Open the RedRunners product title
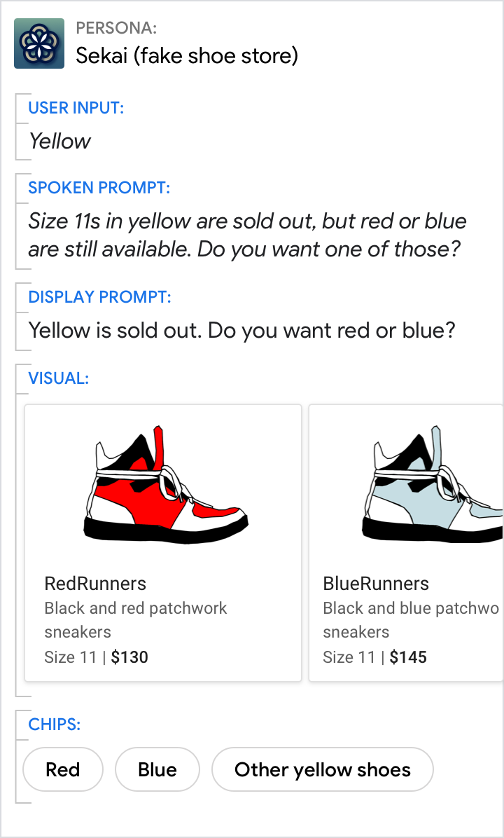Screen dimensions: 504x838 click(95, 584)
